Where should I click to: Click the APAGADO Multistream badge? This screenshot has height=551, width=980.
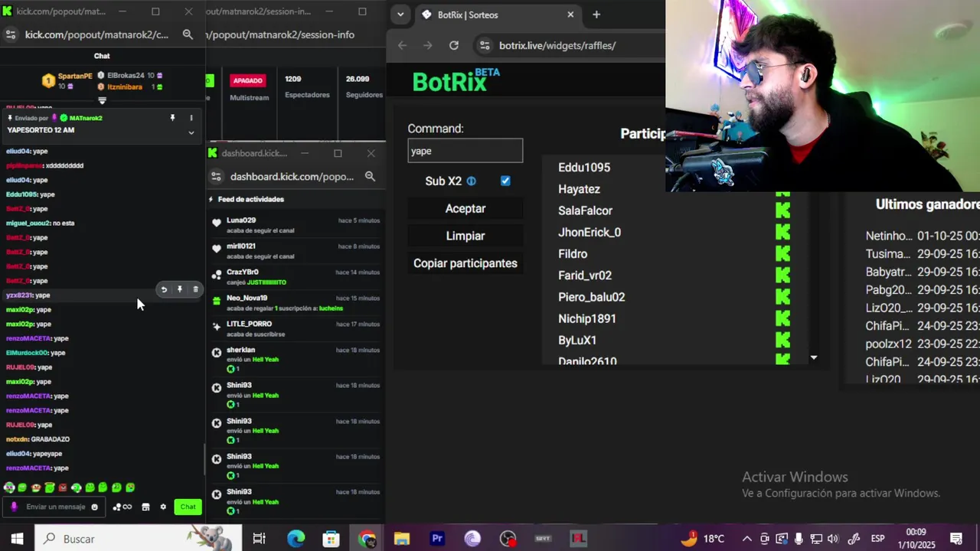point(247,80)
